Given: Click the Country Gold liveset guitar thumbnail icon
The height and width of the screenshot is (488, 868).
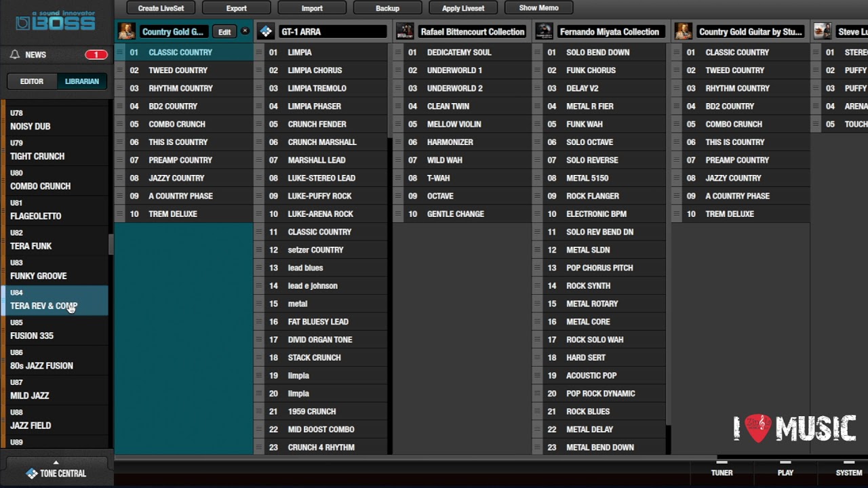Looking at the screenshot, I should pyautogui.click(x=126, y=31).
